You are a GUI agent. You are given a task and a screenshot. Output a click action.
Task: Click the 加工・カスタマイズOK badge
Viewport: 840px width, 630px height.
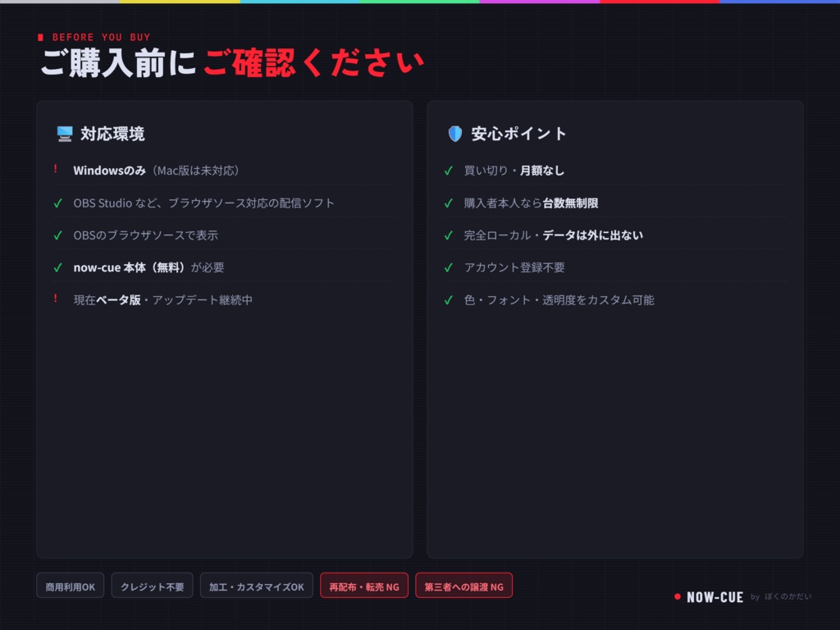257,587
